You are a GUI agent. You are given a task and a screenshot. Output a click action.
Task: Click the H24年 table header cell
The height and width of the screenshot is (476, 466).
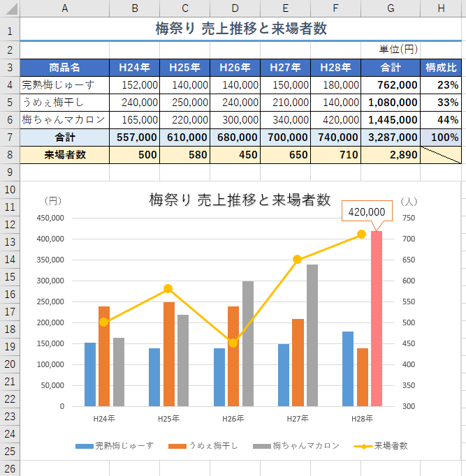point(135,68)
